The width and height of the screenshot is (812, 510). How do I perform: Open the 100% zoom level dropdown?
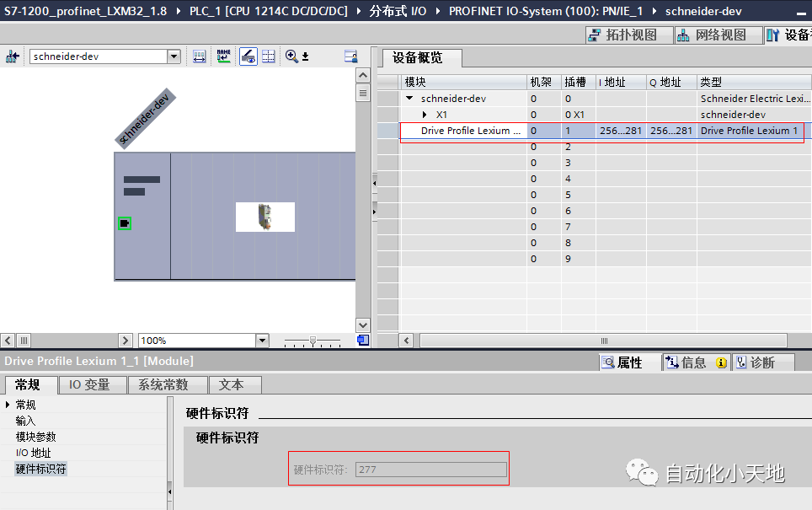[x=262, y=341]
